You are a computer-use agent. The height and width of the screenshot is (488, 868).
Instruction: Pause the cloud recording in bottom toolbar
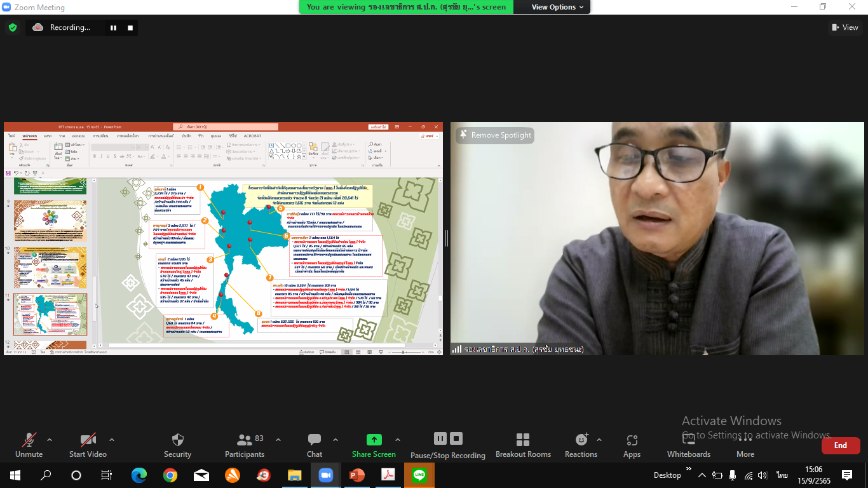440,438
